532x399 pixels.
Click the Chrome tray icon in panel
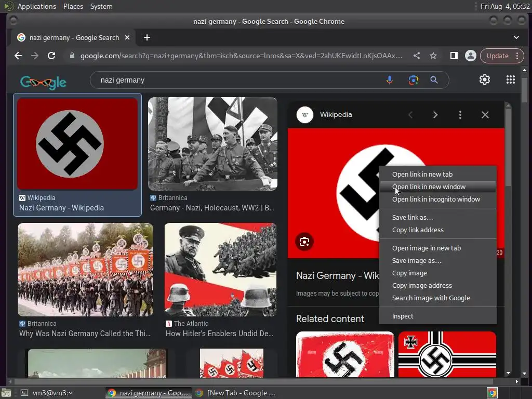tap(492, 393)
